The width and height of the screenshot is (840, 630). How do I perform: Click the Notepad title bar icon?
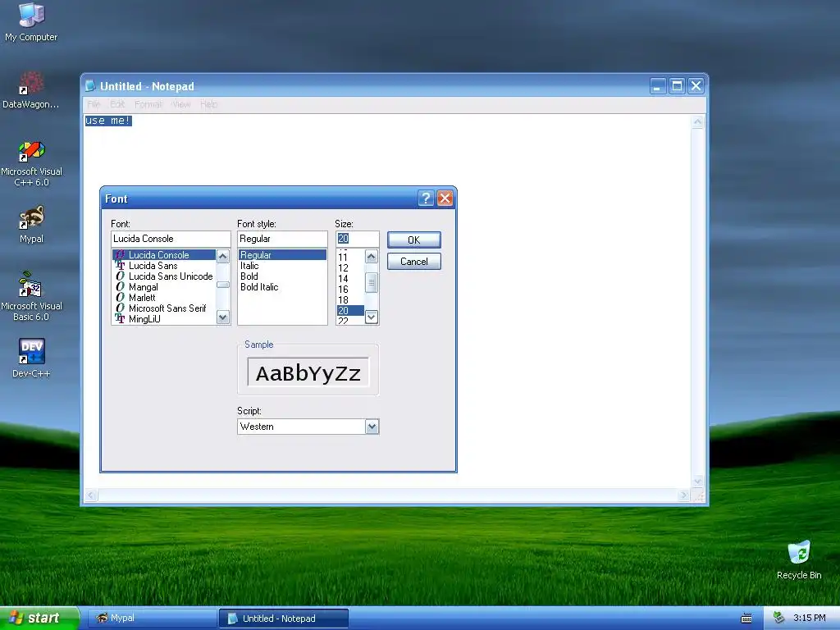(90, 85)
